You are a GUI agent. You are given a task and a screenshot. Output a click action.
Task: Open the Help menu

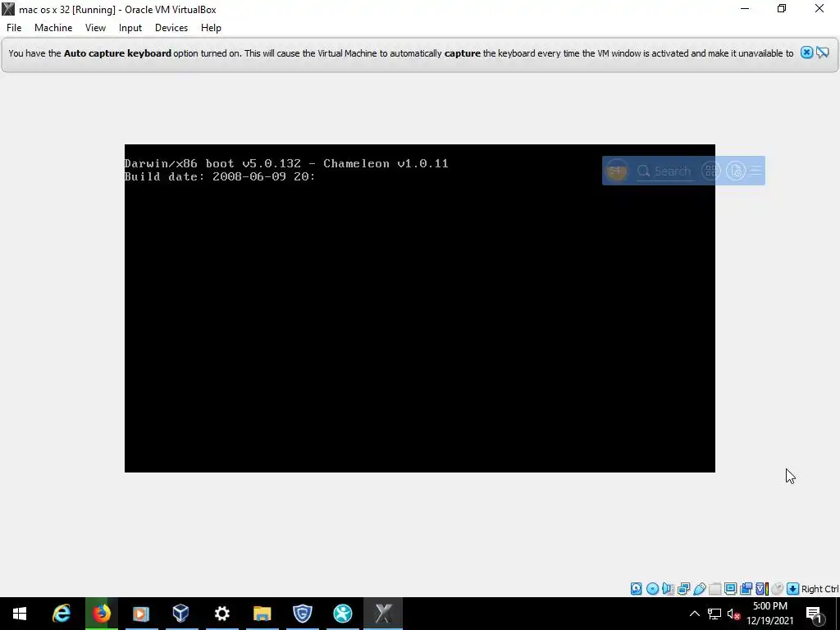pyautogui.click(x=211, y=28)
